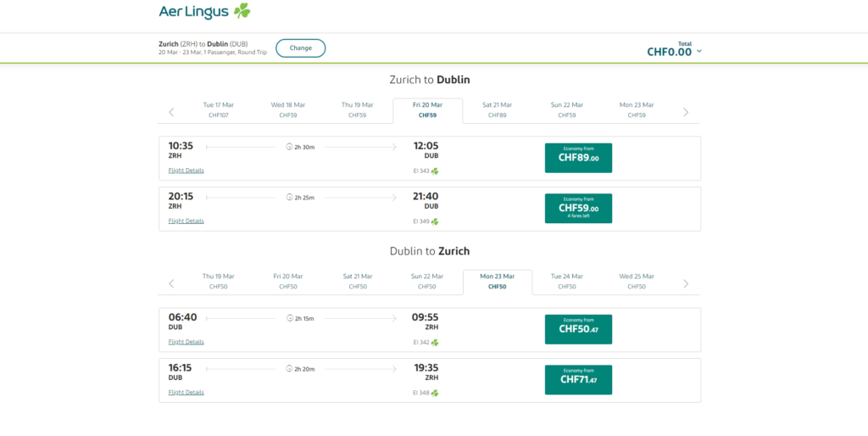Pick the CHF50.47 fare for 06:40 return
Image resolution: width=868 pixels, height=436 pixels.
coord(578,329)
